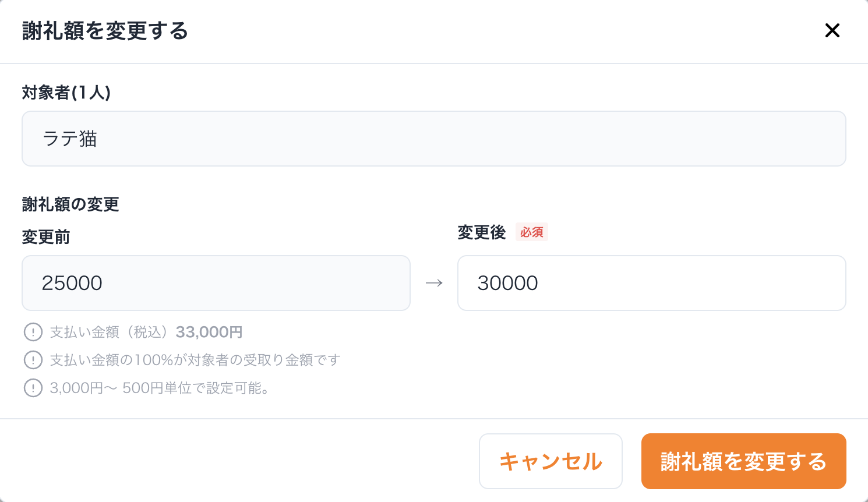Click the info icon beside 500円単位 note
Screen dimensions: 868x502
(33, 388)
